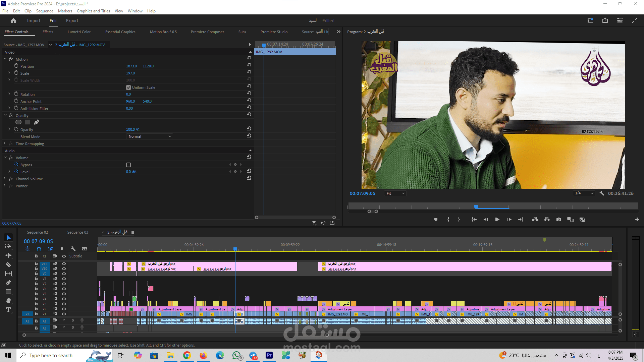
Task: Enable the Volume Bypass checkbox
Action: click(128, 165)
